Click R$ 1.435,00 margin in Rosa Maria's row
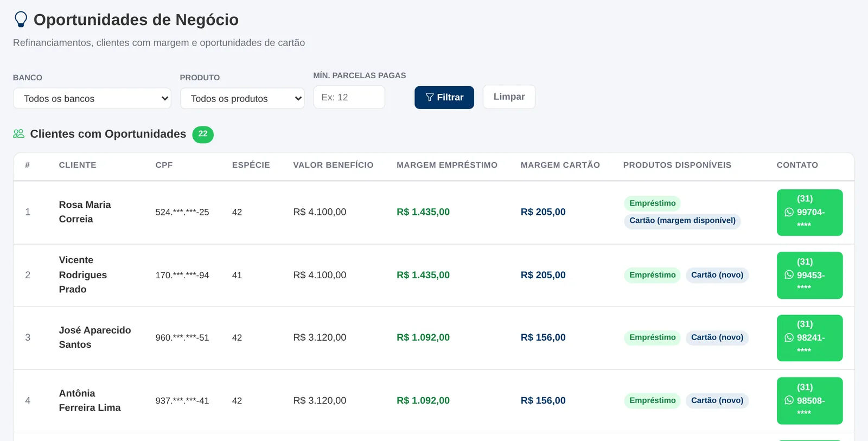The height and width of the screenshot is (441, 868). pos(423,212)
